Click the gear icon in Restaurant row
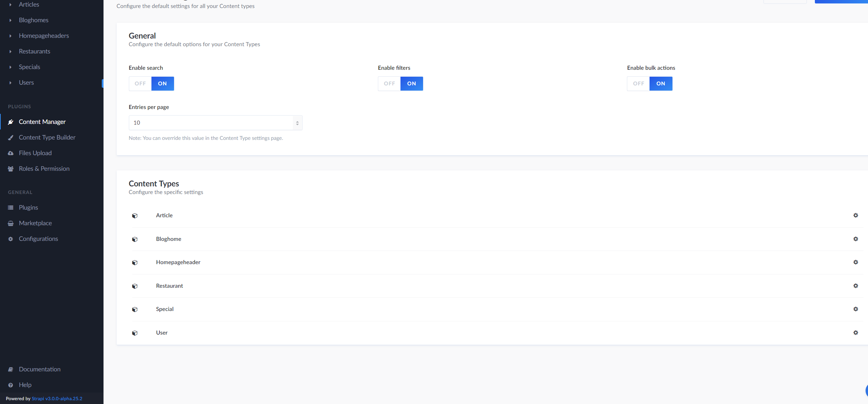This screenshot has height=404, width=868. pos(855,286)
